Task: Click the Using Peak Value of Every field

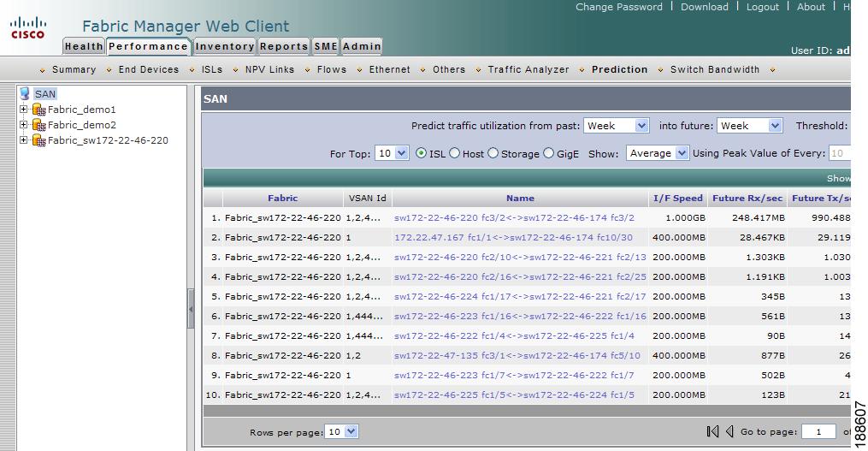Action: click(839, 153)
